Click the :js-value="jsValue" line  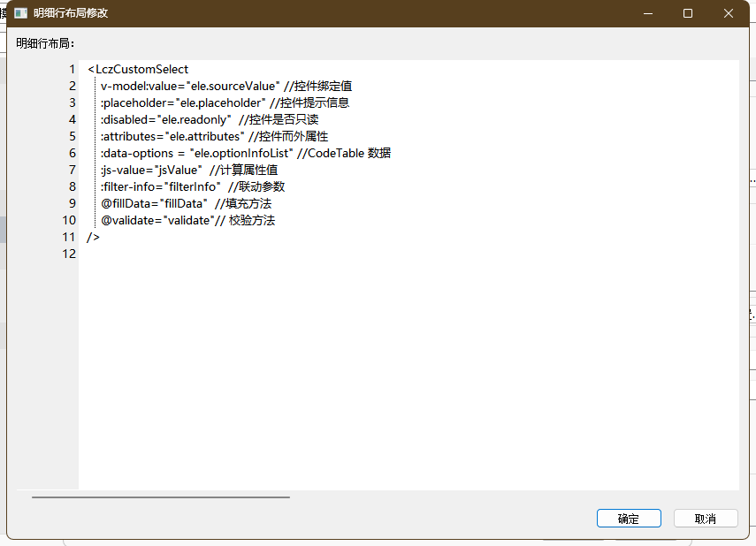189,171
